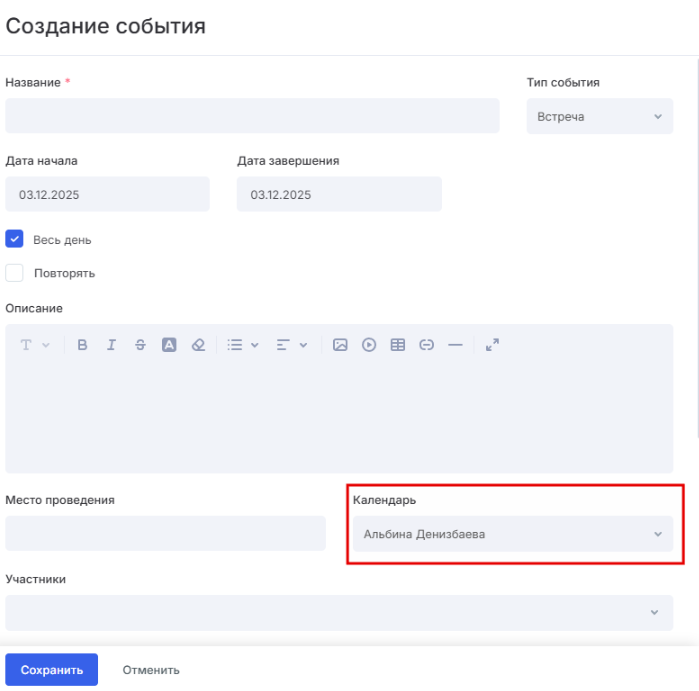Image resolution: width=699 pixels, height=691 pixels.
Task: Expand description editor to fullscreen
Action: [x=492, y=345]
